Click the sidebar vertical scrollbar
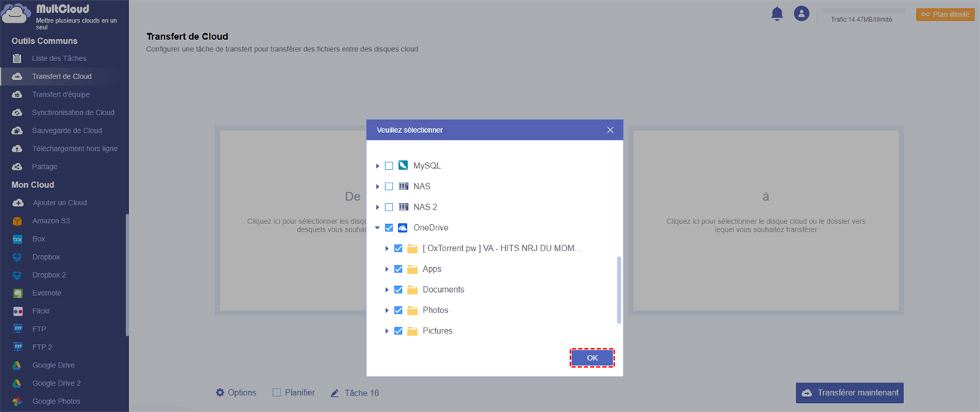 point(127,275)
